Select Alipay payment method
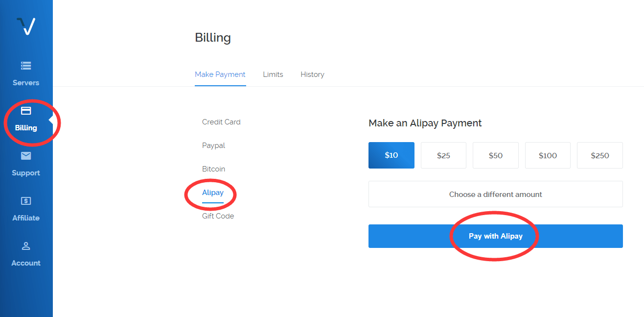 pyautogui.click(x=213, y=193)
